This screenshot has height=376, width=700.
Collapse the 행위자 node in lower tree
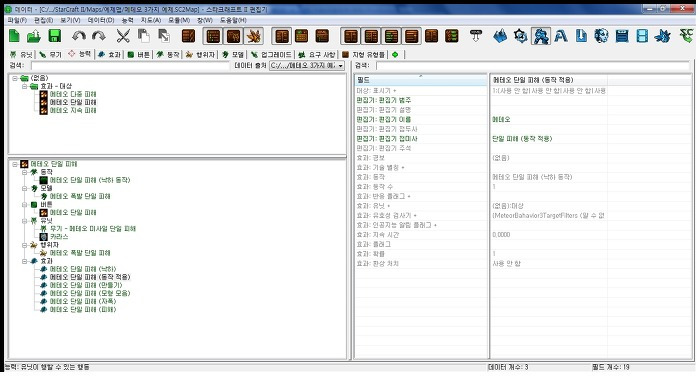pos(25,245)
